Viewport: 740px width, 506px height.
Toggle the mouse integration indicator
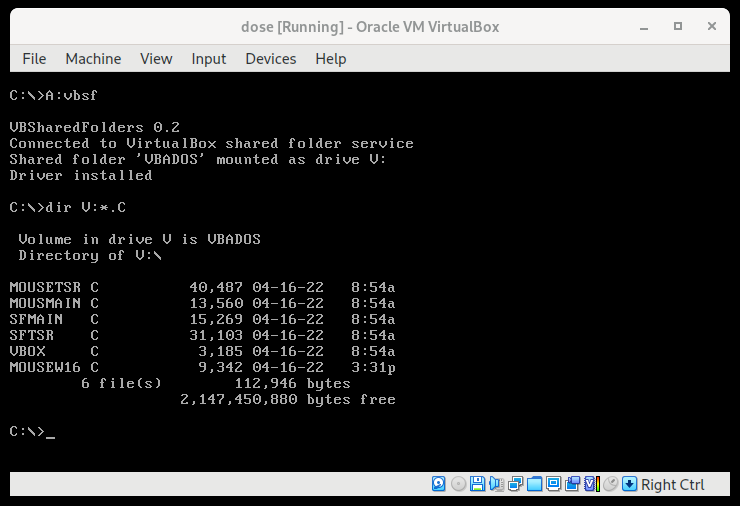pos(611,484)
